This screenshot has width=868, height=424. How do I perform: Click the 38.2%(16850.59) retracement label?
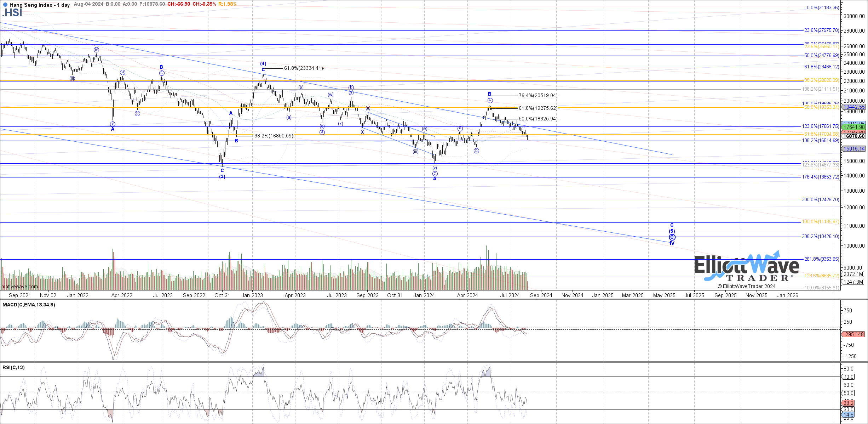click(274, 136)
